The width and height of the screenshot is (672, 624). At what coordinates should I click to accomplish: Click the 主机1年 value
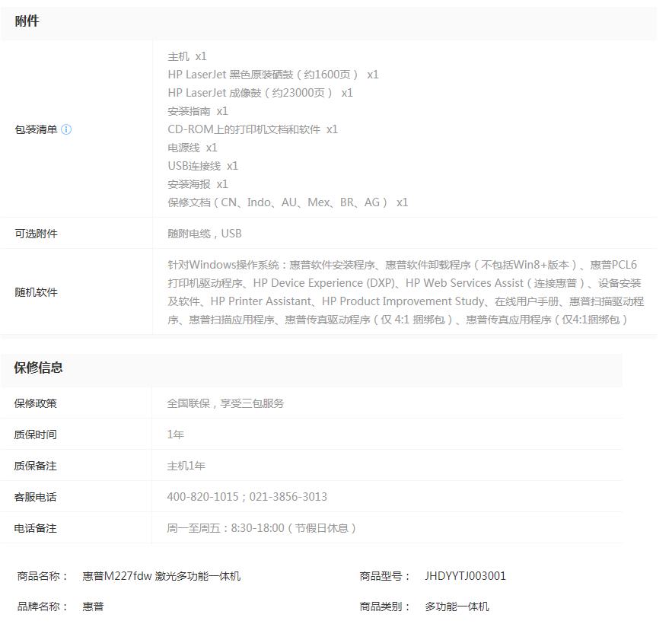[x=186, y=466]
